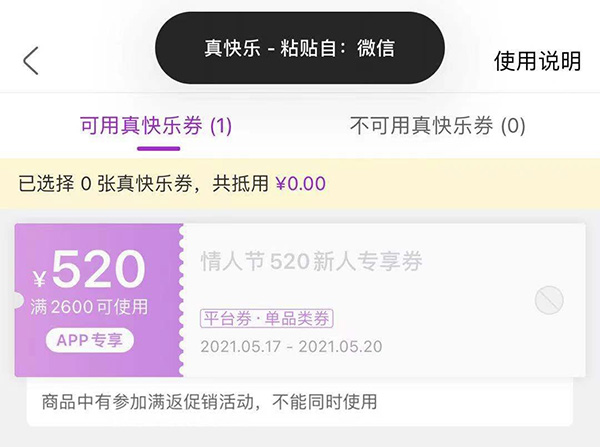Select the 520 coupon radio circle

(x=549, y=299)
